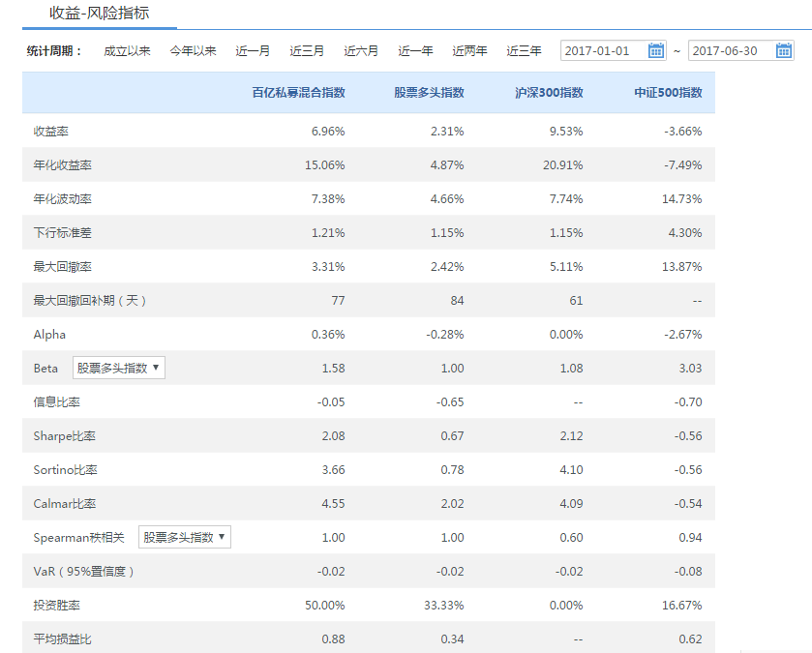Screen dimensions: 812x653
Task: Click the 3.03 Beta value
Action: tap(690, 369)
